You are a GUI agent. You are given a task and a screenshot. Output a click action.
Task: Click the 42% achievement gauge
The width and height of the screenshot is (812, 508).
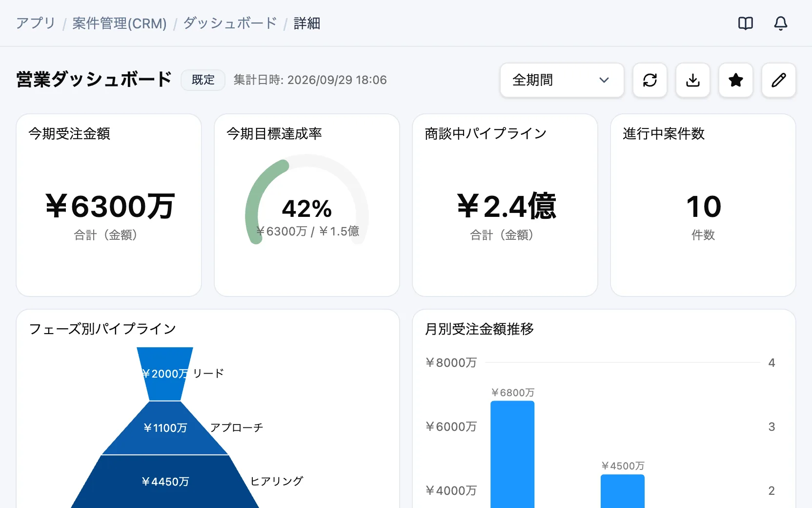306,200
